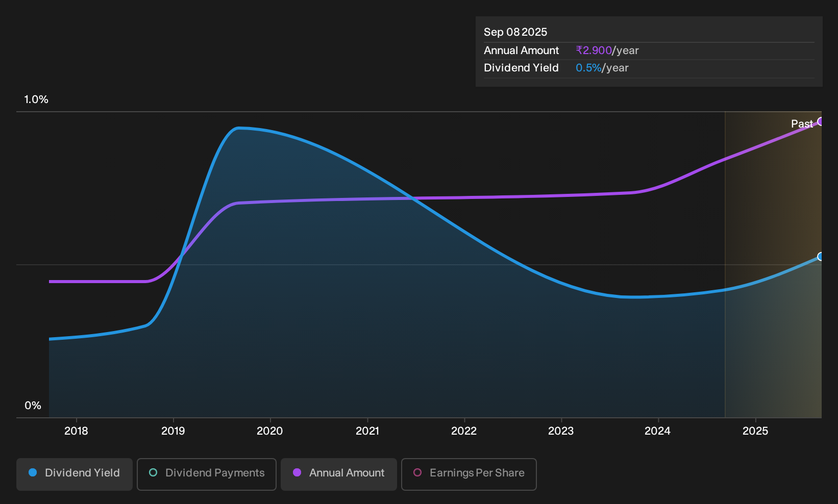The height and width of the screenshot is (504, 838).
Task: Click the Past label in the chart
Action: (x=802, y=124)
